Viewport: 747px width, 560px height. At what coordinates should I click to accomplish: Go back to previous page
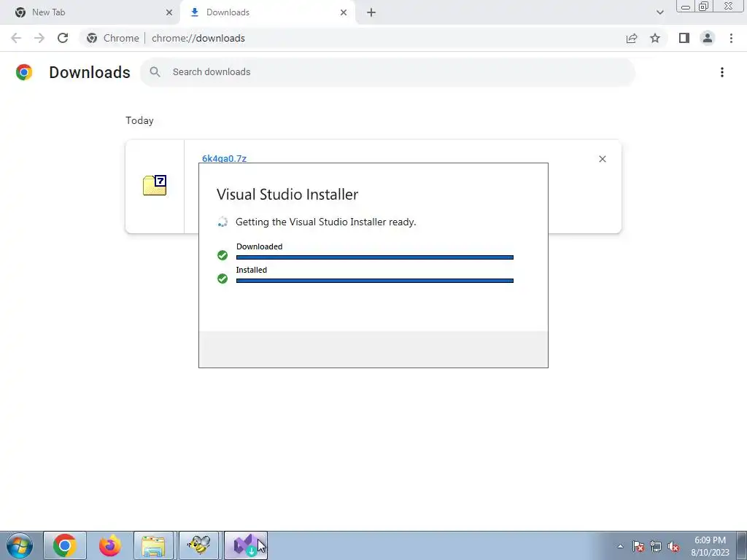pos(16,38)
